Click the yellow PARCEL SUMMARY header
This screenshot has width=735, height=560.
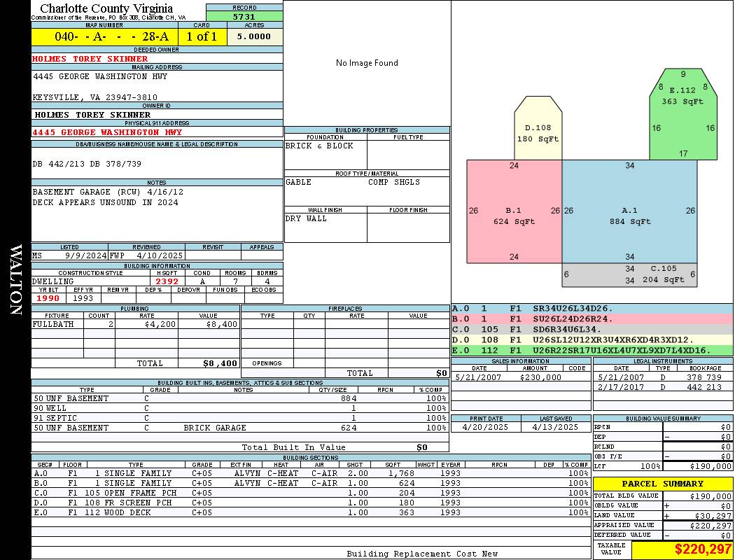[x=662, y=484]
